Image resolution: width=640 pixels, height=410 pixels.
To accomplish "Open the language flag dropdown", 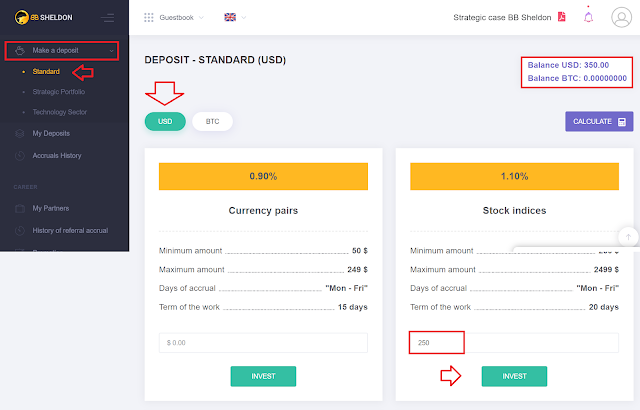I will [x=235, y=18].
